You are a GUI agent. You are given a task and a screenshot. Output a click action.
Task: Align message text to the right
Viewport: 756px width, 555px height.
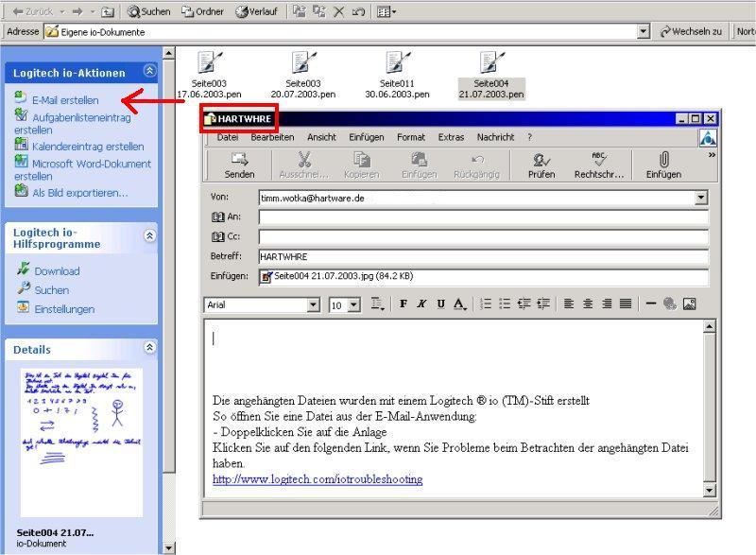point(607,304)
